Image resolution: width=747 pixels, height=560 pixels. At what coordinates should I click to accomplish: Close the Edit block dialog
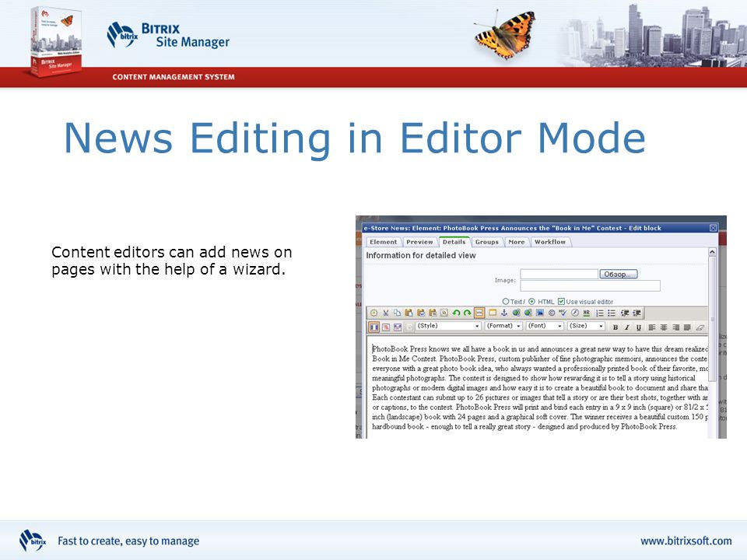point(714,228)
